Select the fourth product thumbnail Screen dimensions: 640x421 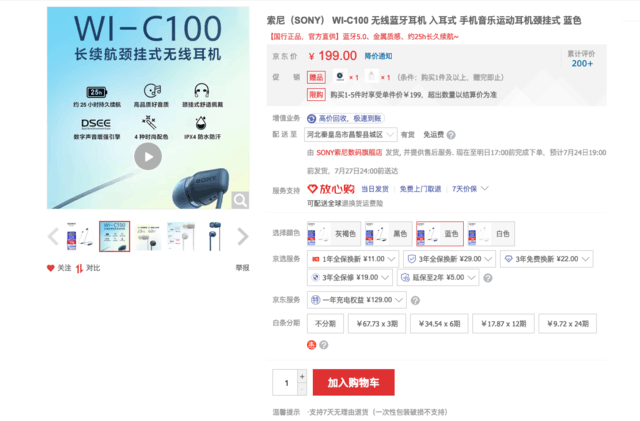[x=181, y=236]
